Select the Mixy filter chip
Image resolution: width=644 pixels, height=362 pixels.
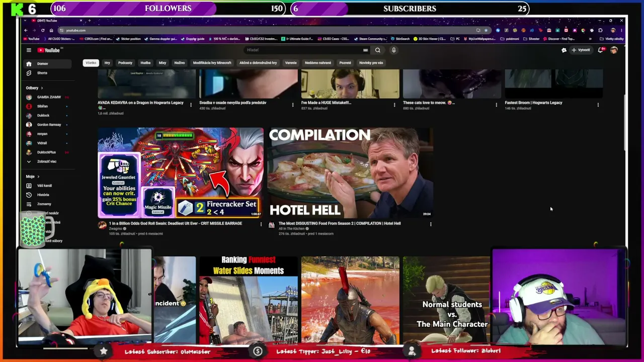point(163,63)
